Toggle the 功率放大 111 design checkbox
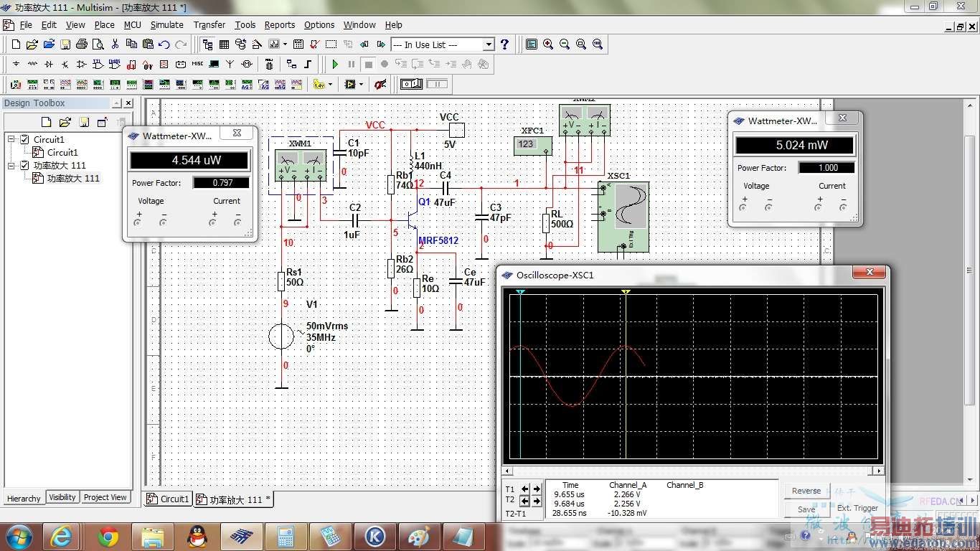 25,165
